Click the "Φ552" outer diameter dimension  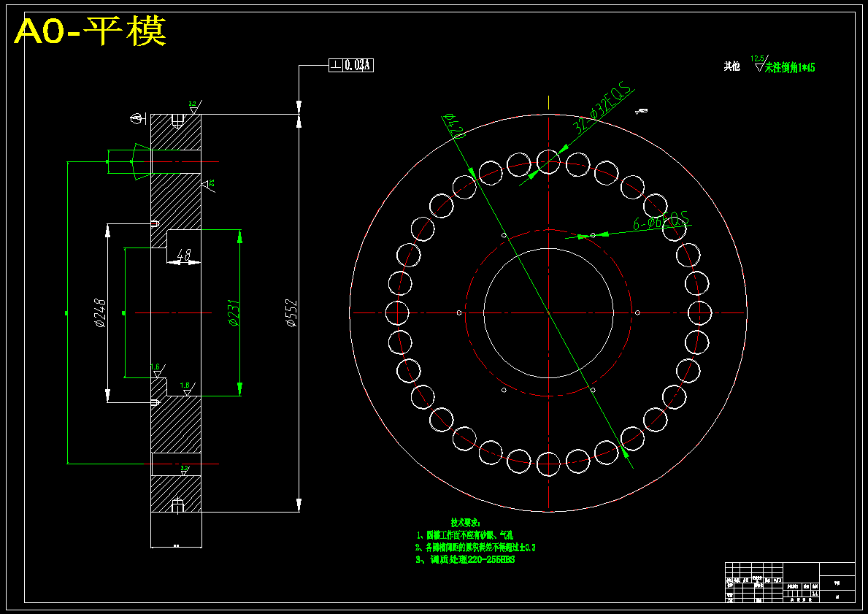click(291, 312)
